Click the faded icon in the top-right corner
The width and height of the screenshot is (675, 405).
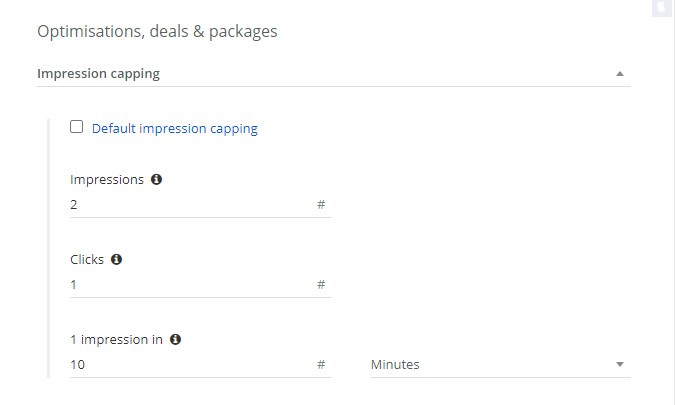coord(662,8)
